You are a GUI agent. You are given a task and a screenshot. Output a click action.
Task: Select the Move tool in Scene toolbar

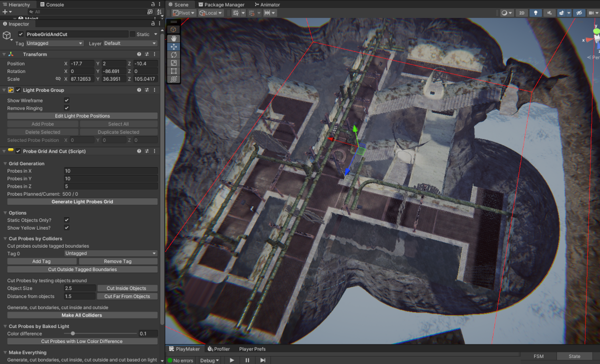[173, 46]
